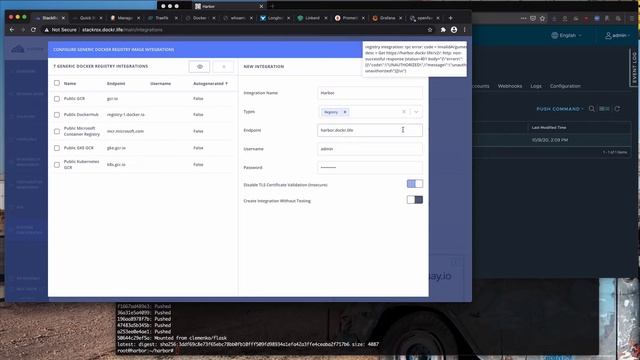Open the Chrome profile avatar icon
The height and width of the screenshot is (360, 640).
[454, 30]
